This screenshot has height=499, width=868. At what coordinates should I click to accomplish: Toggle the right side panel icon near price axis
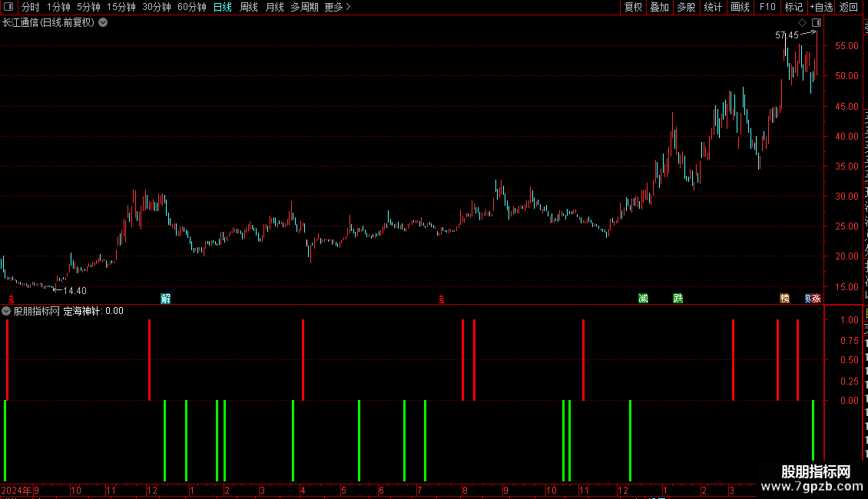click(x=817, y=23)
